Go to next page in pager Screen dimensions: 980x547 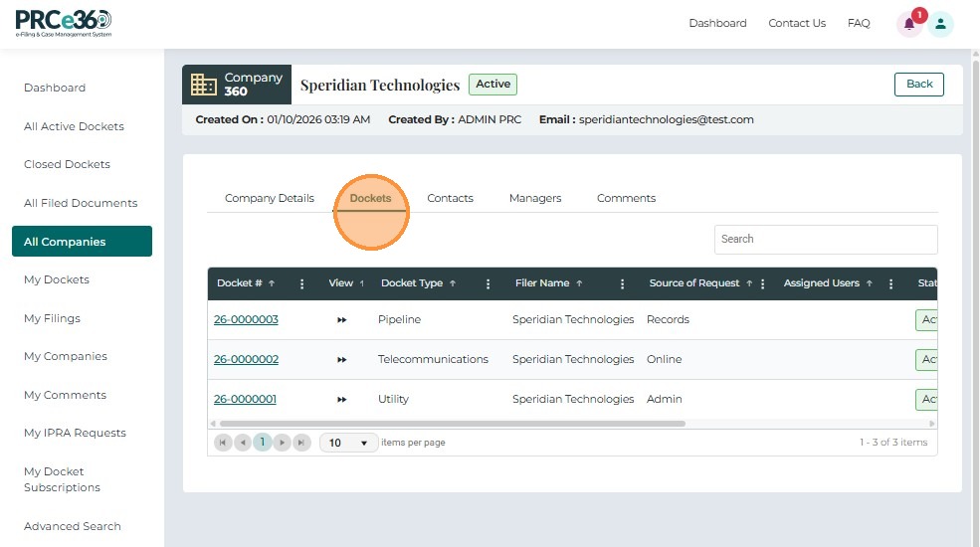[283, 443]
